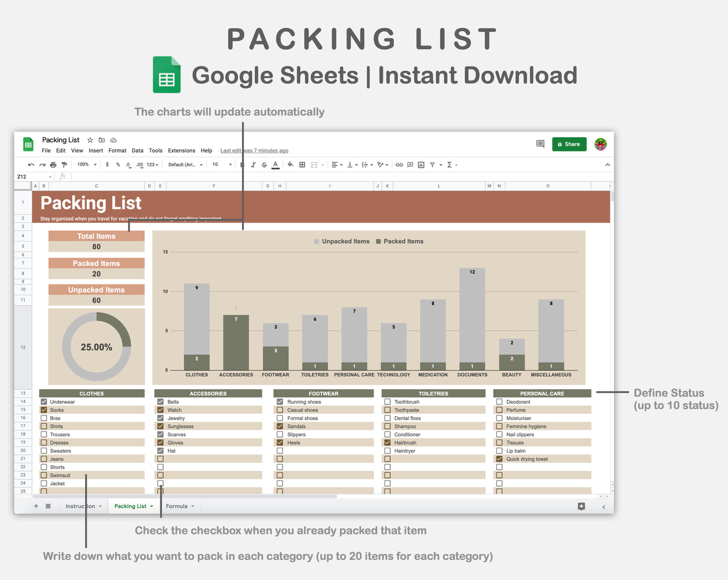
Task: Open the Create a filter icon
Action: pyautogui.click(x=432, y=164)
